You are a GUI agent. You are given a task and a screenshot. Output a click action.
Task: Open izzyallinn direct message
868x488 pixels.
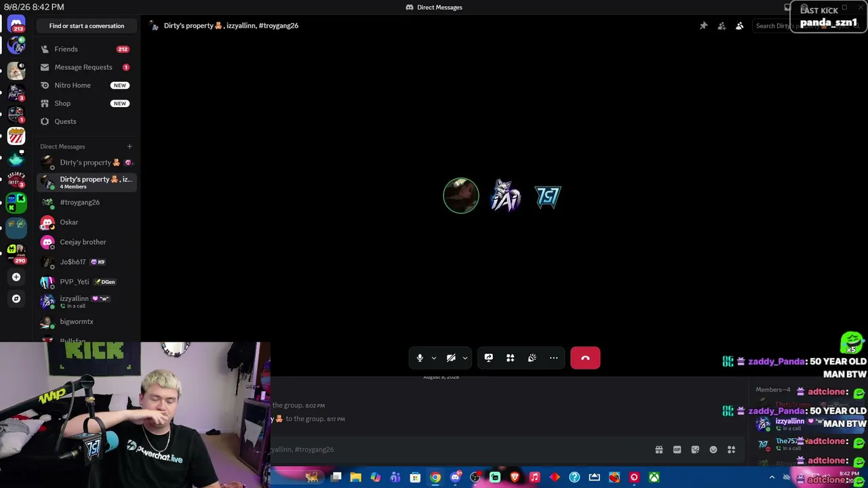click(87, 302)
